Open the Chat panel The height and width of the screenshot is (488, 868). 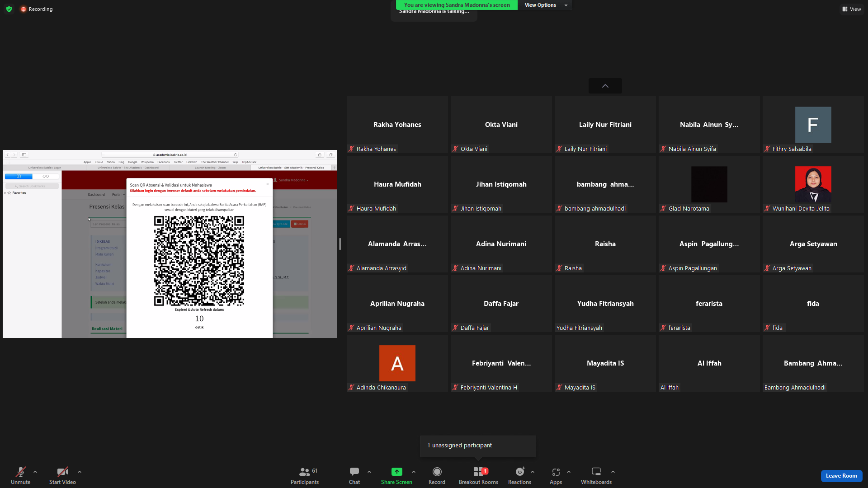354,475
